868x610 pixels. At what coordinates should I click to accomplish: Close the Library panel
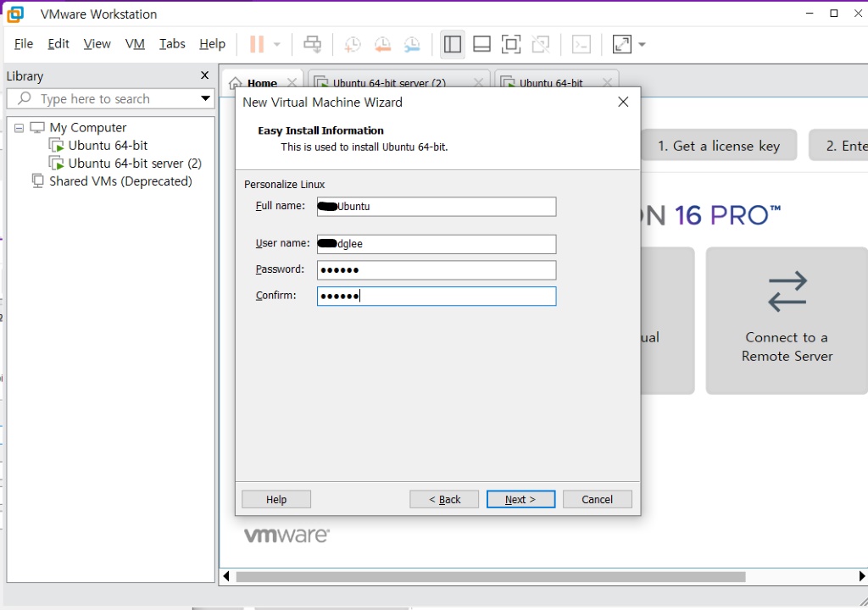pyautogui.click(x=205, y=75)
